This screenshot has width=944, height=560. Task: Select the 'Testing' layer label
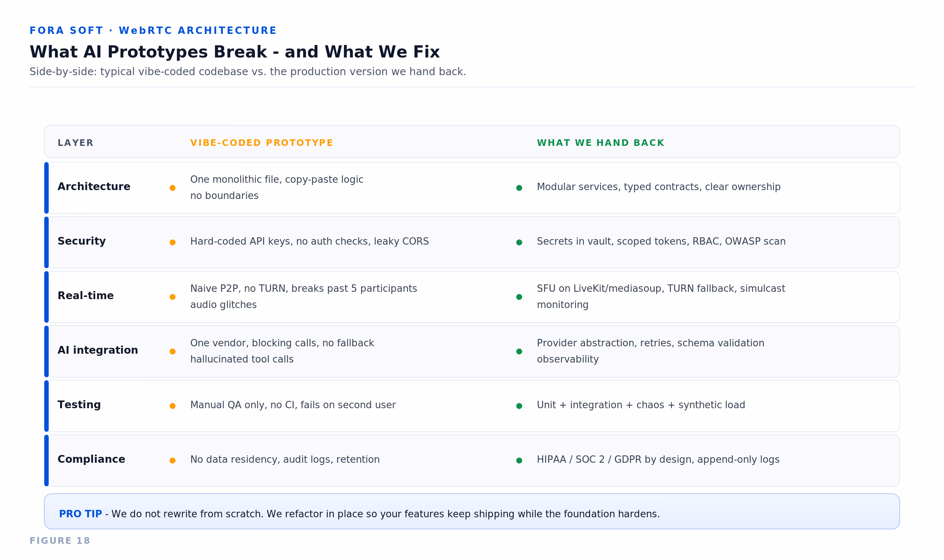point(79,405)
